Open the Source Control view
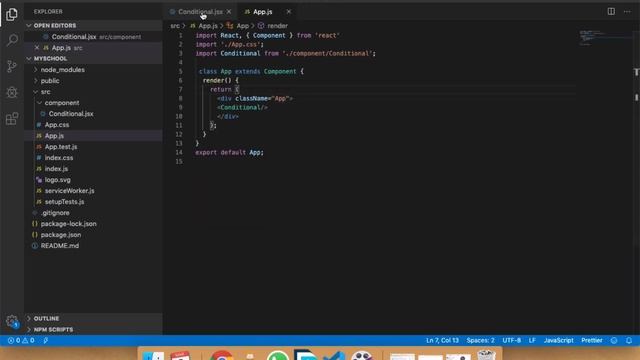This screenshot has width=640, height=360. 12,66
